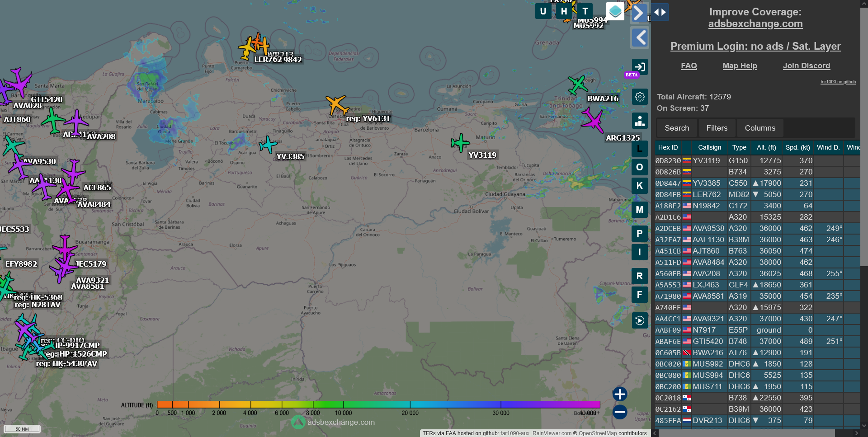Zoom out with the minus button
Screen dimensions: 868x437
pyautogui.click(x=619, y=412)
